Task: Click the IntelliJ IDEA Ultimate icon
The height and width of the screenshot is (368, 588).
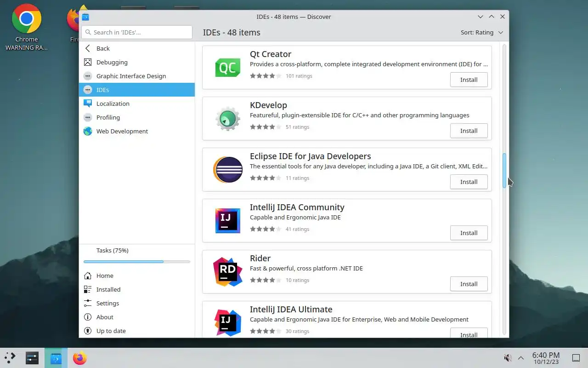Action: (228, 323)
